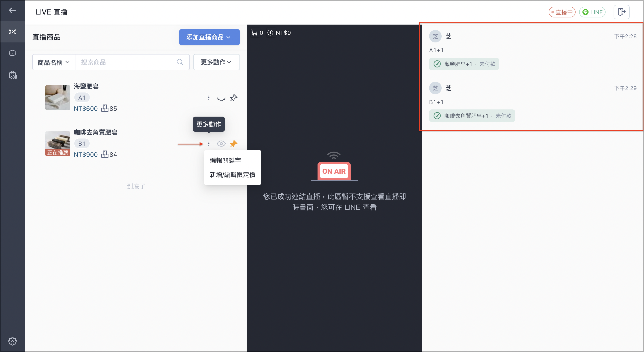The image size is (644, 352).
Task: Click the NT$900 price
Action: (86, 155)
